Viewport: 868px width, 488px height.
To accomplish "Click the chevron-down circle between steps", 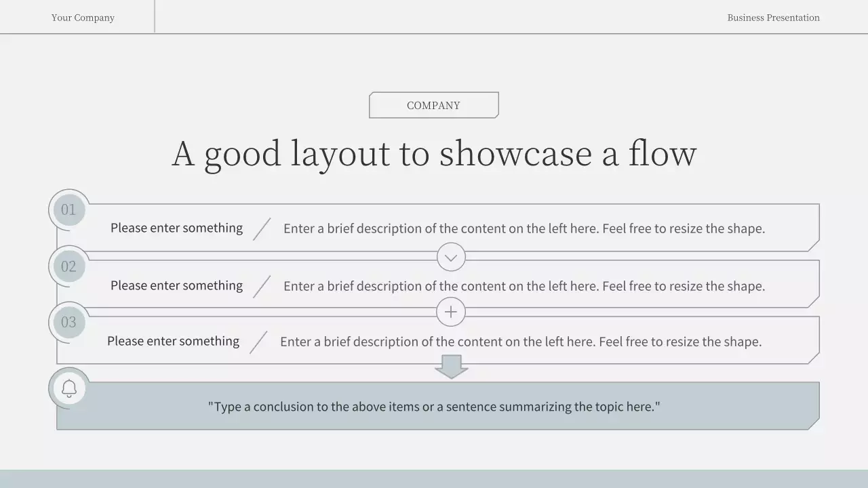I will (x=451, y=258).
